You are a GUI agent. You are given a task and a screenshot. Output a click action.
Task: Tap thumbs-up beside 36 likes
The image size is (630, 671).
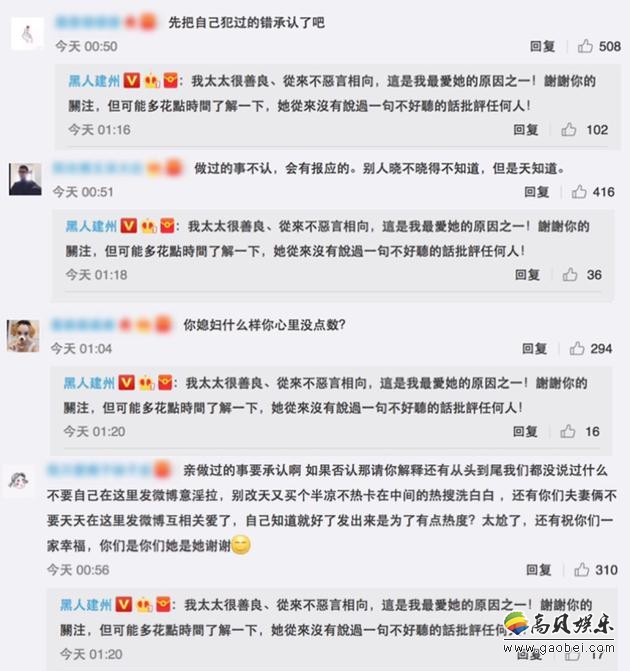click(570, 274)
